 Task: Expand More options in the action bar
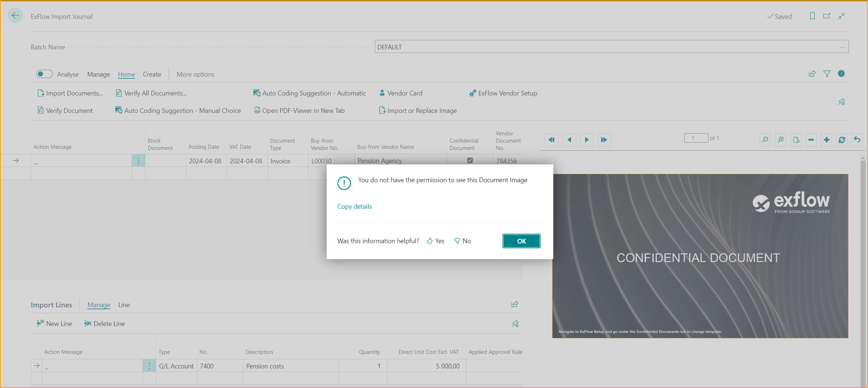coord(195,74)
